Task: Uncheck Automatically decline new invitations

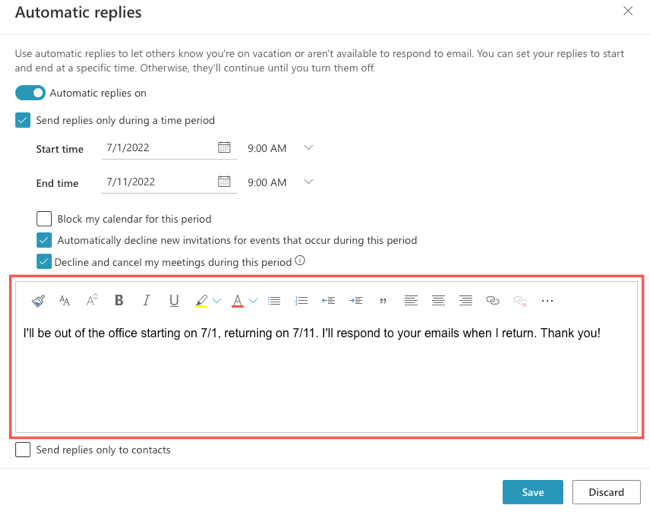Action: [44, 240]
